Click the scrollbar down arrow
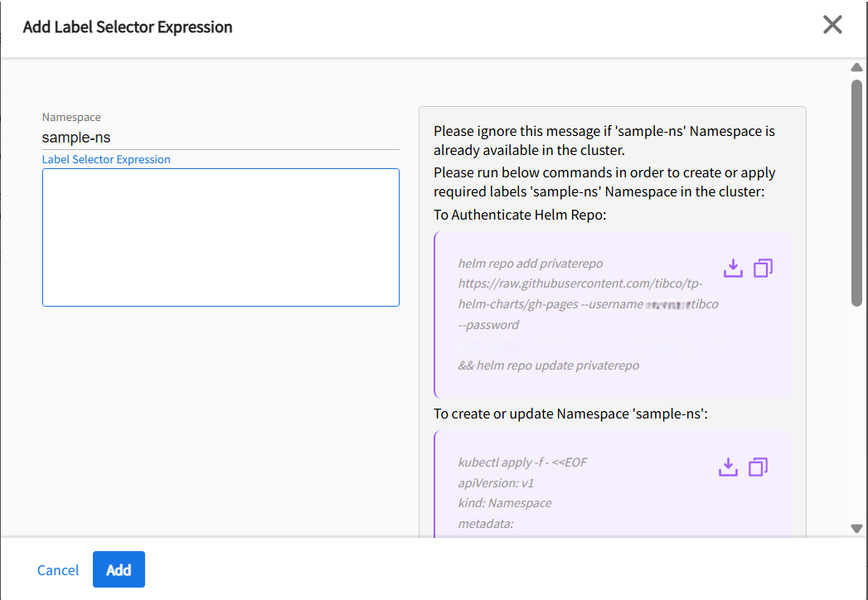Viewport: 868px width, 600px height. pos(856,528)
